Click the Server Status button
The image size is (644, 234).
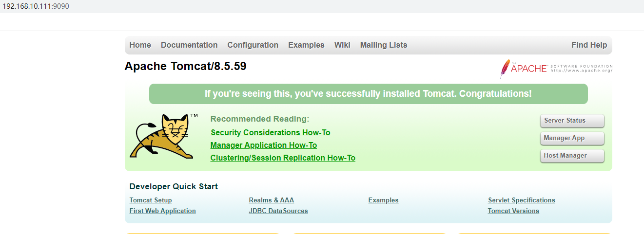pos(572,121)
